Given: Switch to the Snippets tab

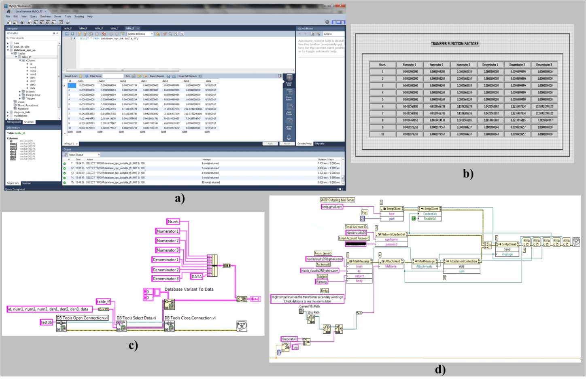Looking at the screenshot, I should point(320,144).
